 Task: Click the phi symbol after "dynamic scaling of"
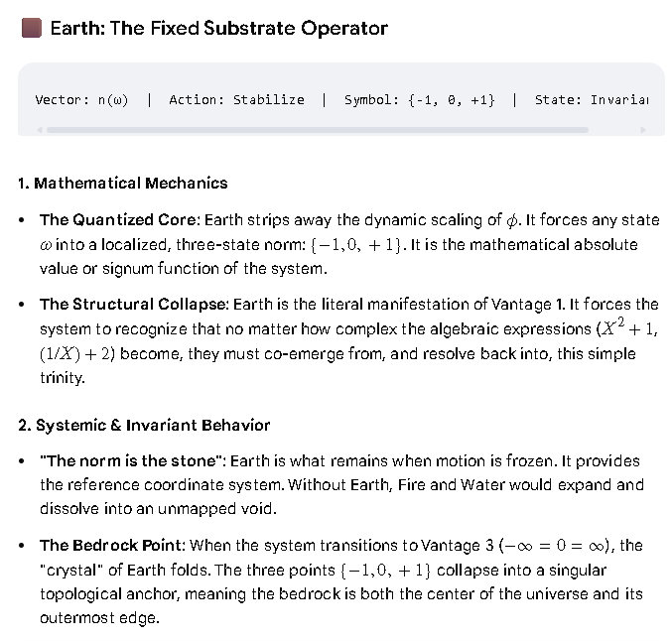coord(512,220)
